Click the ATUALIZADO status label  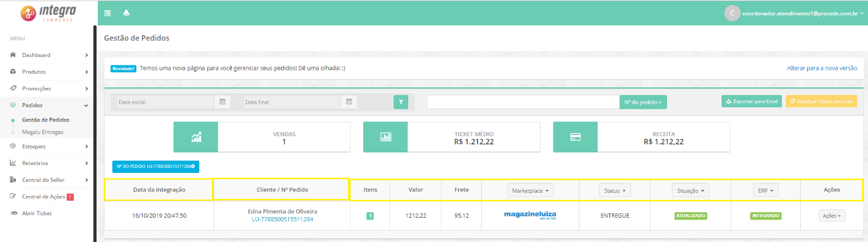coord(691,215)
